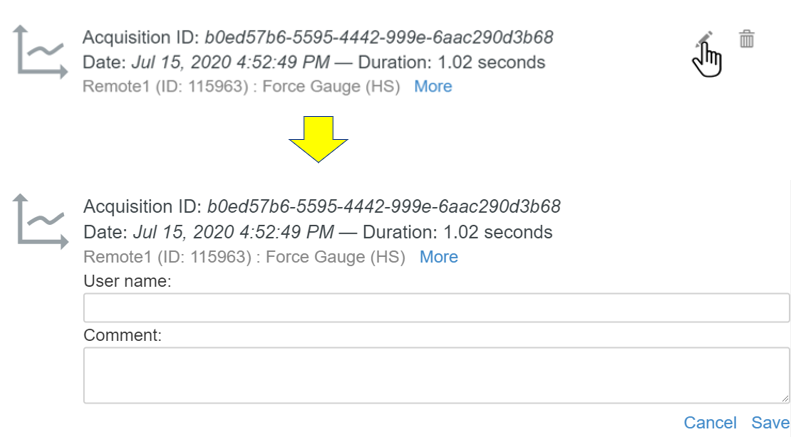Select the chart icon beside the edit form
The image size is (807, 443).
coord(40,221)
